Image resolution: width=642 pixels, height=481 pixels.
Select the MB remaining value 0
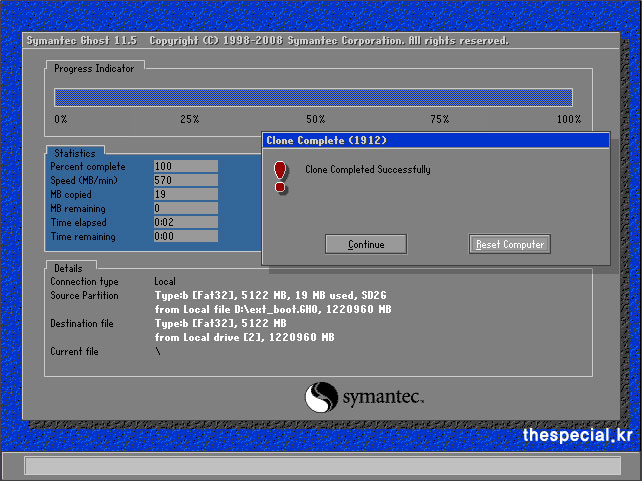pyautogui.click(x=186, y=208)
